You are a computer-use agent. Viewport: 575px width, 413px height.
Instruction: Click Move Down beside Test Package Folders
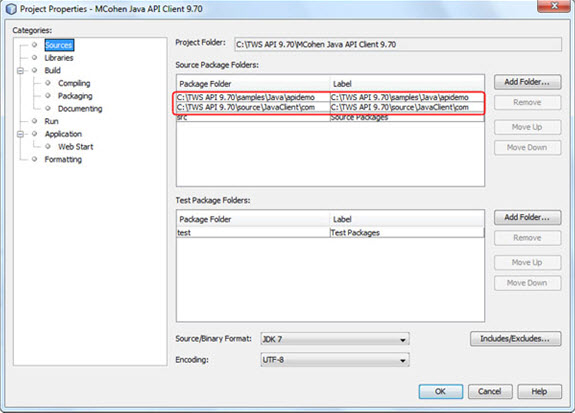tap(527, 283)
